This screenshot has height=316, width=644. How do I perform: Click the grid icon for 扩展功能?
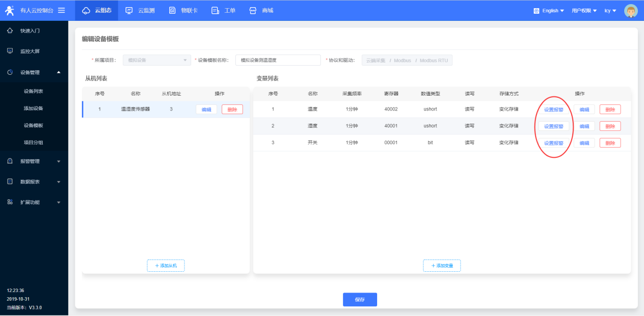10,202
